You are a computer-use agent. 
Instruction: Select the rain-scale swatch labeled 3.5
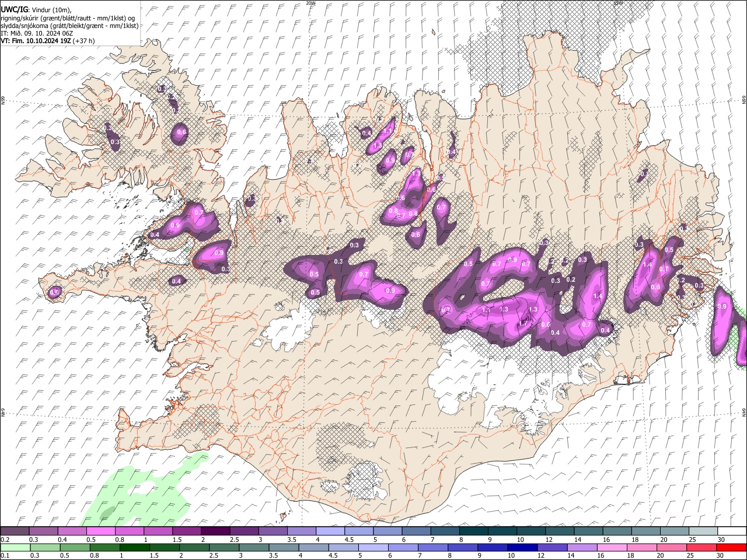(x=284, y=548)
